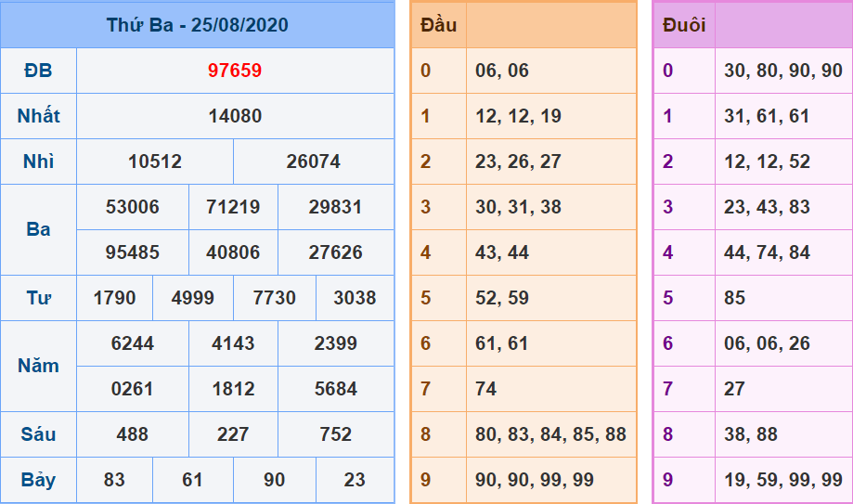Click third prize number 27626
853x504 pixels.
click(335, 252)
